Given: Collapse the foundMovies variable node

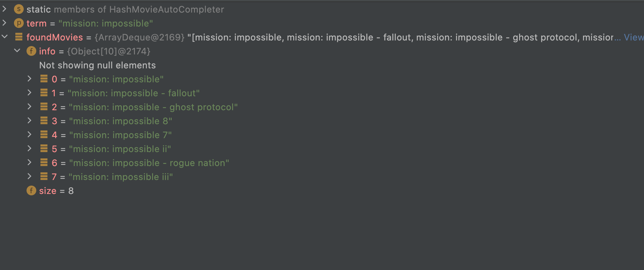Looking at the screenshot, I should pyautogui.click(x=5, y=36).
